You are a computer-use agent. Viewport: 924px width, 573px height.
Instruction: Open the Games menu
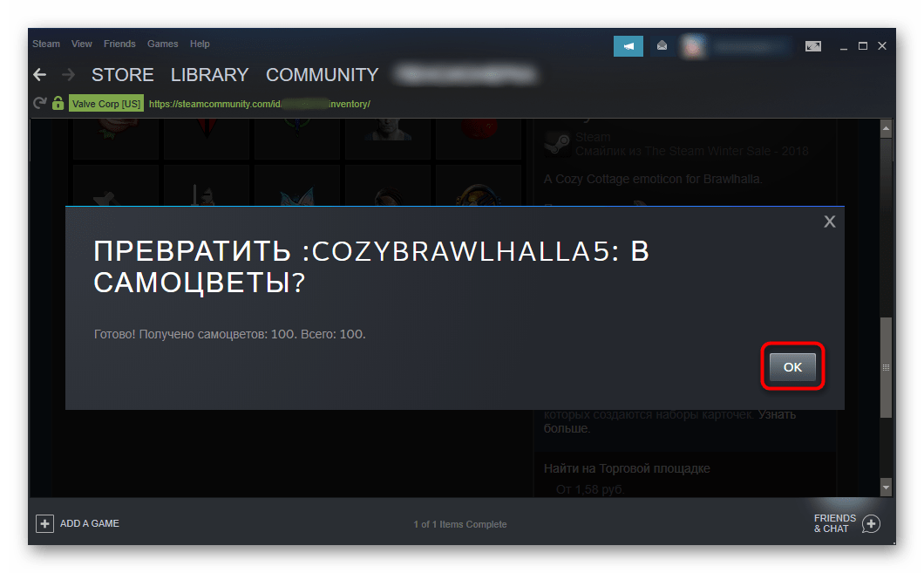click(x=163, y=44)
